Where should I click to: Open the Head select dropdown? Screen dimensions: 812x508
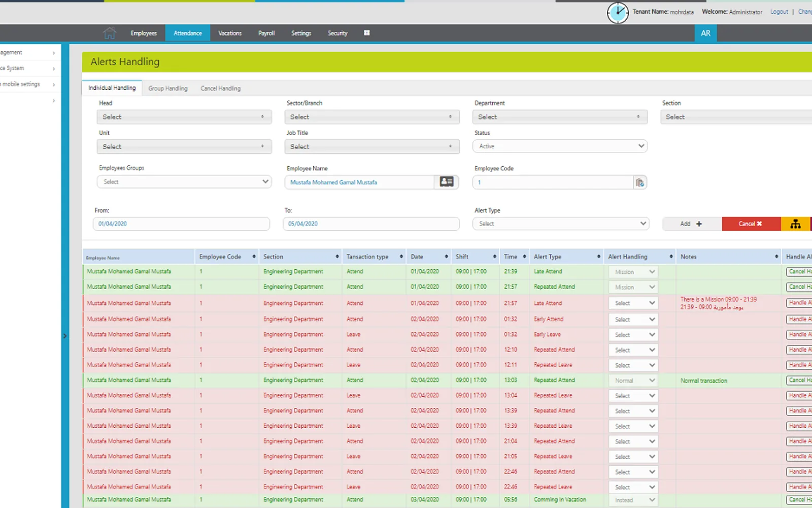tap(184, 117)
